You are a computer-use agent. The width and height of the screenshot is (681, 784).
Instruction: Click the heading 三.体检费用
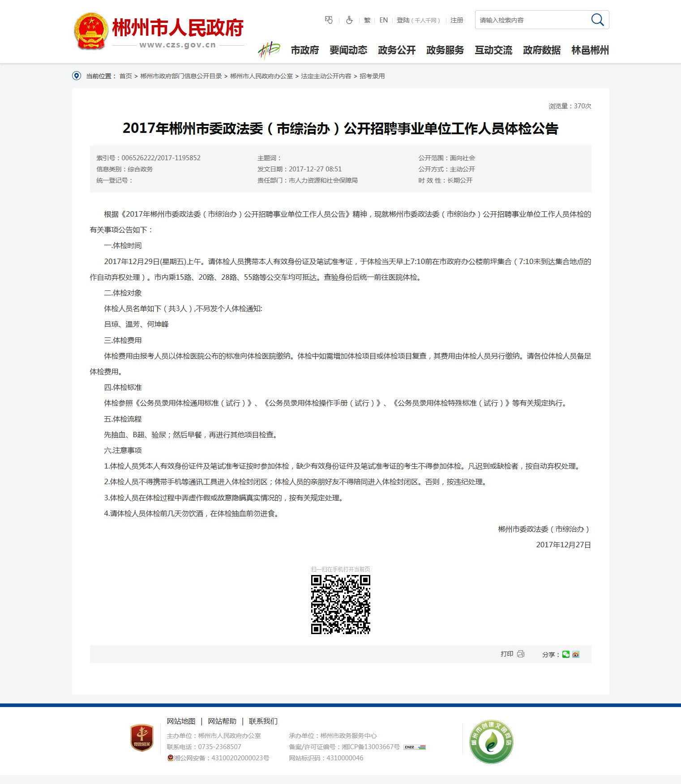point(123,340)
